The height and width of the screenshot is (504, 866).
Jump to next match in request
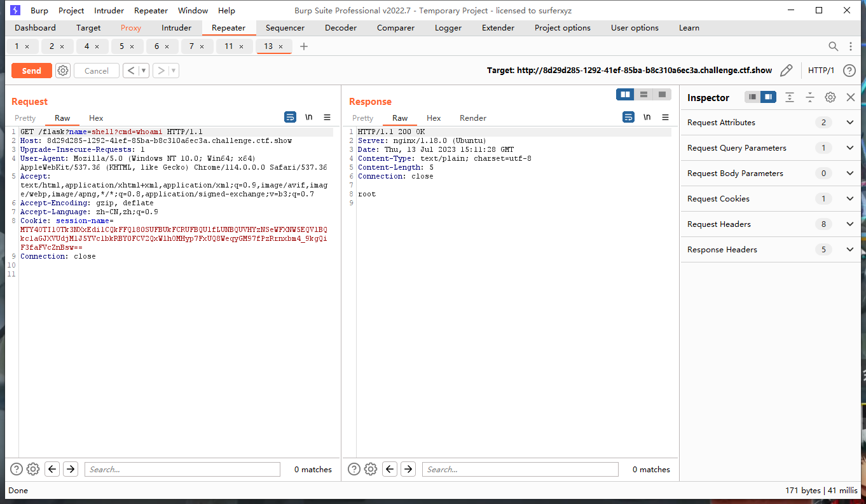point(71,469)
